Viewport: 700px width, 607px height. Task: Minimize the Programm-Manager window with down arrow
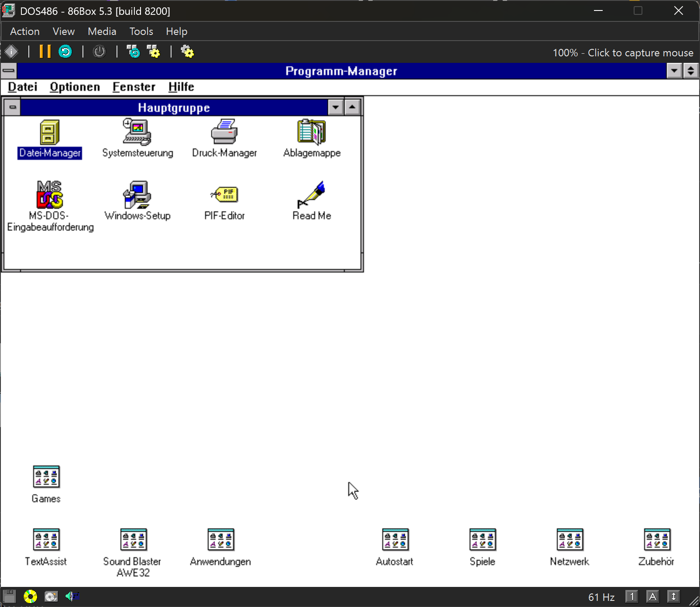tap(674, 70)
